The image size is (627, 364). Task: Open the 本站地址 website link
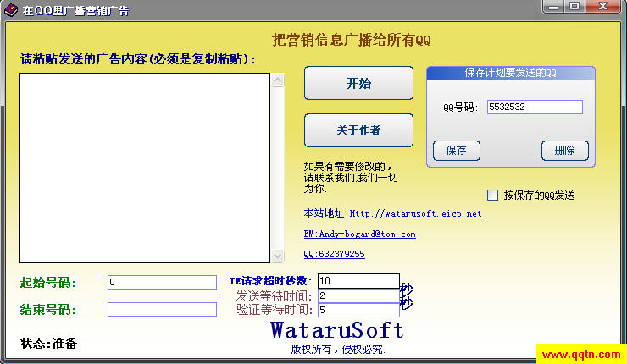click(392, 214)
